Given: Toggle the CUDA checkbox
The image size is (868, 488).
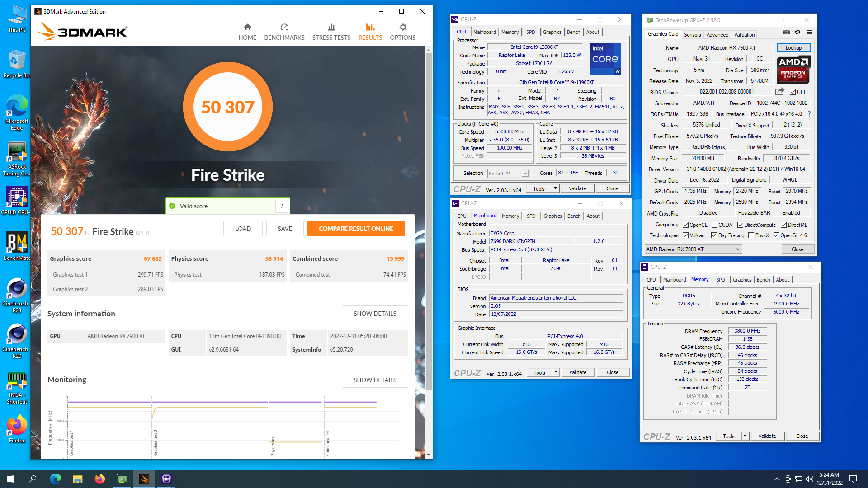Looking at the screenshot, I should coord(714,225).
